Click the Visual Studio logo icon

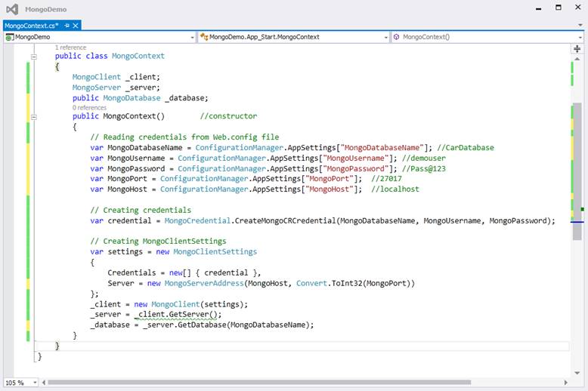14,9
